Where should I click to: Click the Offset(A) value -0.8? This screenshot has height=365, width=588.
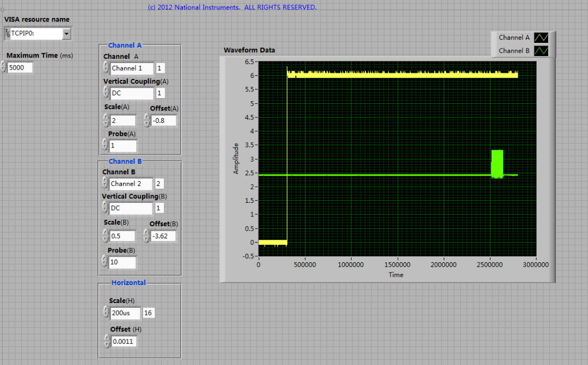coord(163,121)
